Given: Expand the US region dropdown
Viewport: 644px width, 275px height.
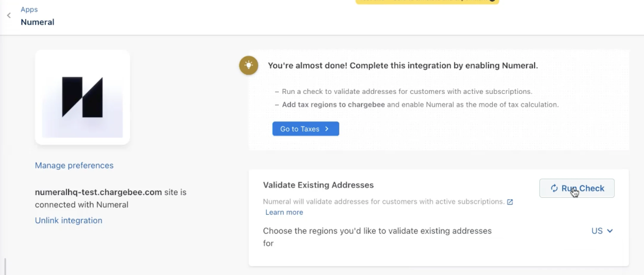Looking at the screenshot, I should pos(602,231).
